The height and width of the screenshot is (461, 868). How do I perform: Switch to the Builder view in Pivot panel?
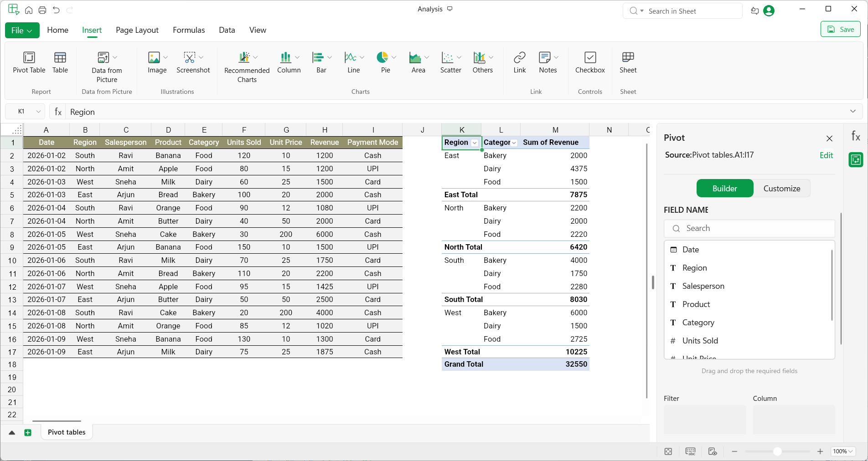[x=724, y=189]
